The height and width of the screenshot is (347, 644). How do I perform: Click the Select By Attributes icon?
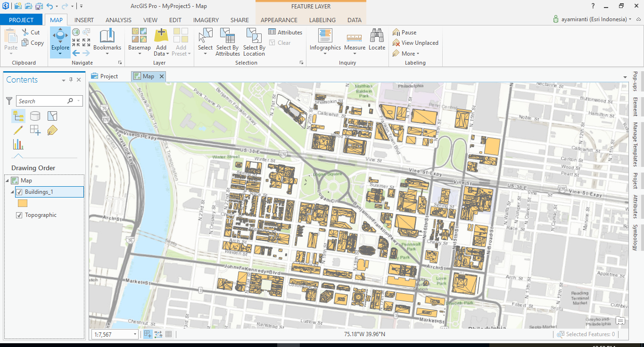[228, 35]
